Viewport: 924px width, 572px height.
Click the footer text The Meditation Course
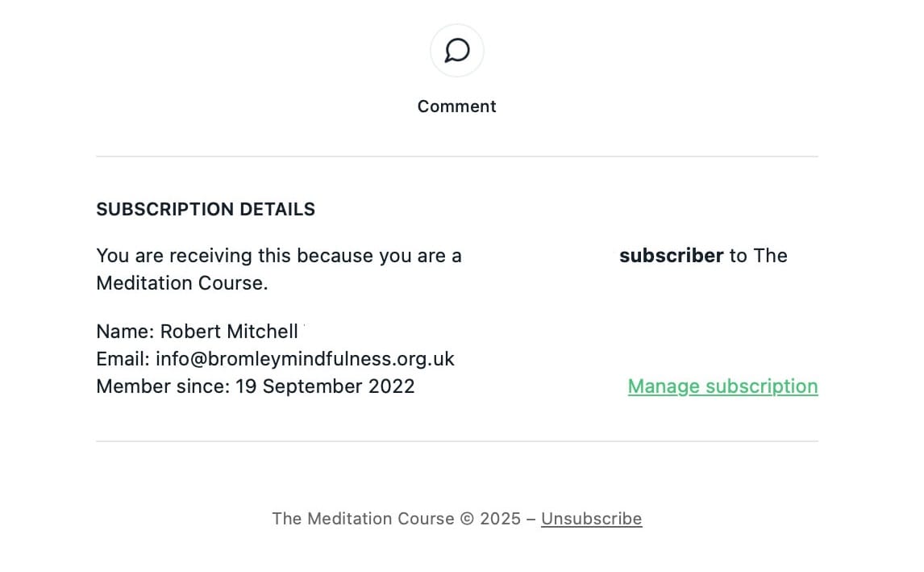[363, 519]
